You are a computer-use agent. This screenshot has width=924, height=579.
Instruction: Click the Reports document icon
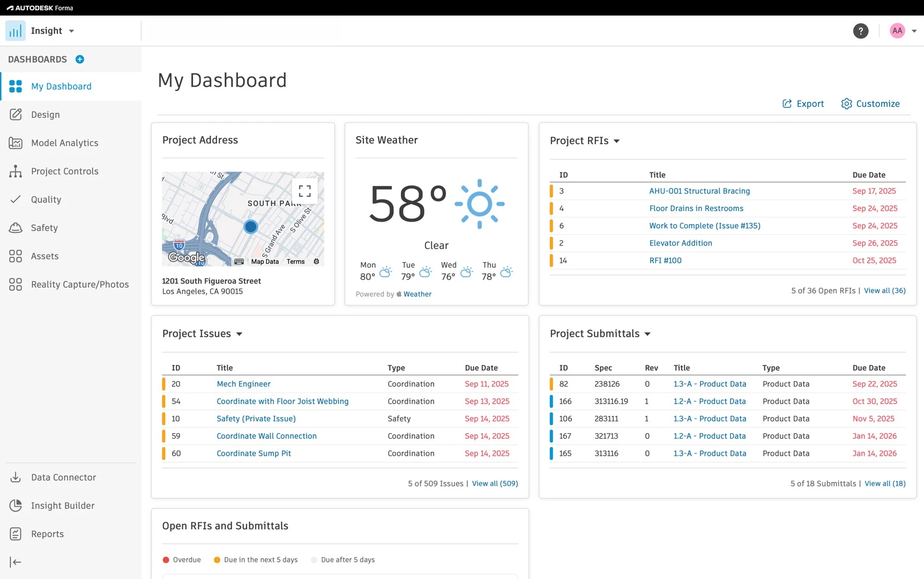click(16, 534)
